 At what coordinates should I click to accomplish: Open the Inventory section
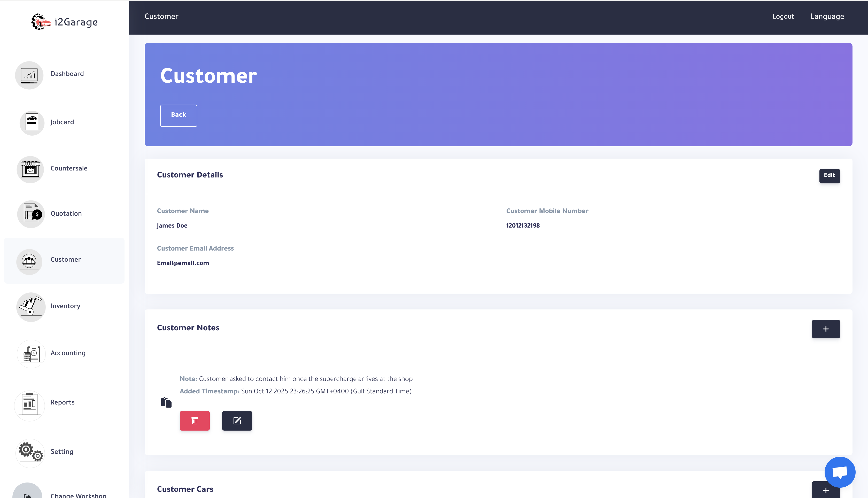[65, 306]
